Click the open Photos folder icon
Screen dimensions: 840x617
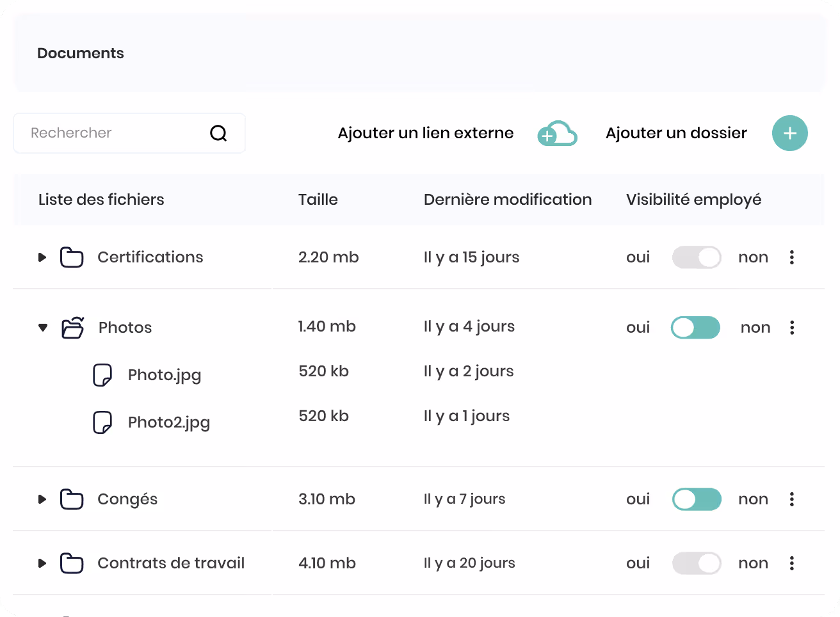[73, 327]
